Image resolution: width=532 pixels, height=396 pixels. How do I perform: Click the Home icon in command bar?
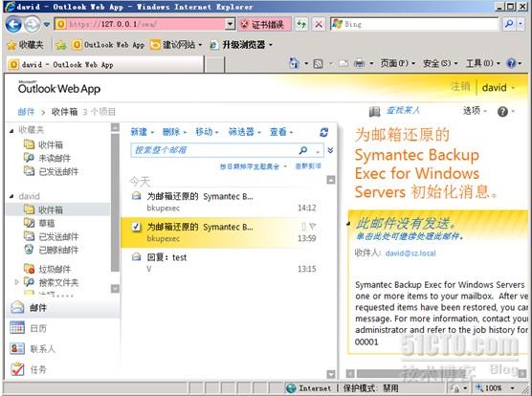pos(294,63)
